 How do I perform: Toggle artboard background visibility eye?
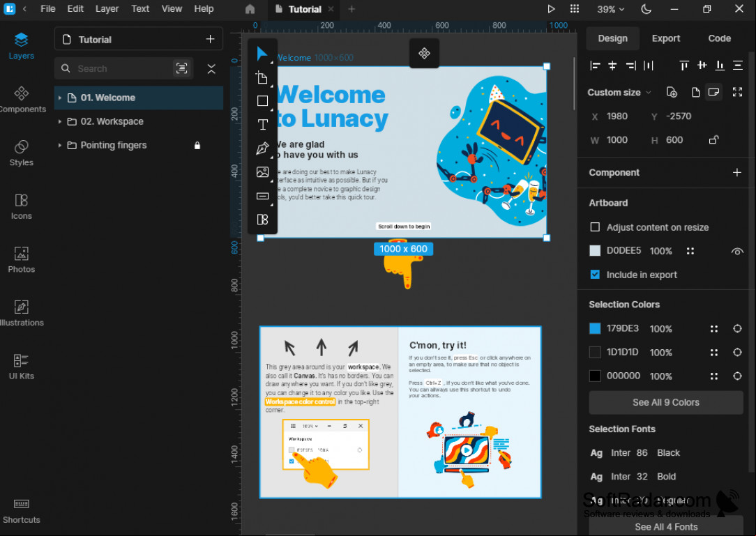(736, 251)
